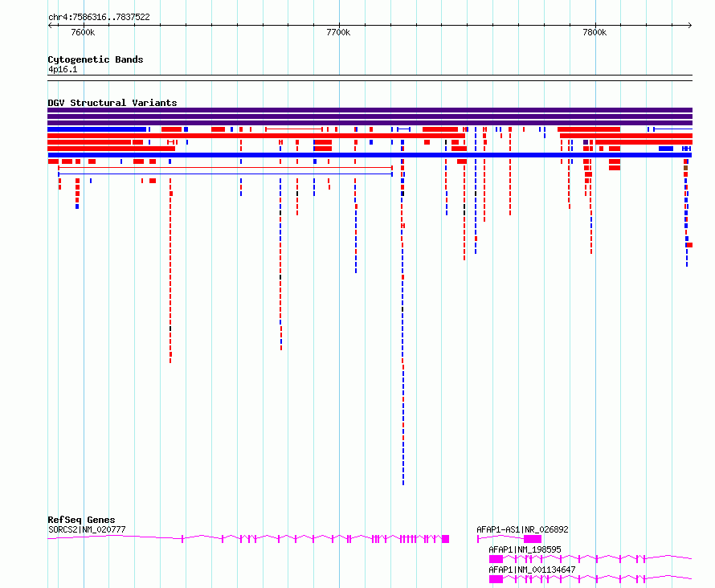Viewport: 715px width, 588px height.
Task: Click the magenta UTR block of AFAP1 NM_001134647
Action: (x=496, y=579)
